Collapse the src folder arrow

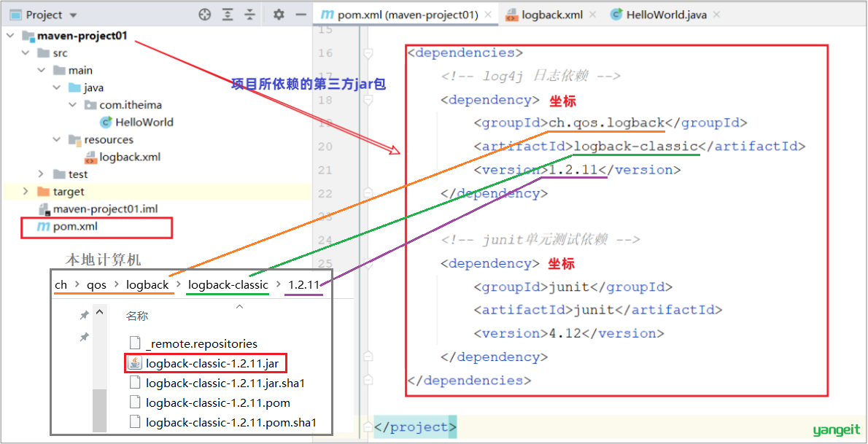coord(26,53)
